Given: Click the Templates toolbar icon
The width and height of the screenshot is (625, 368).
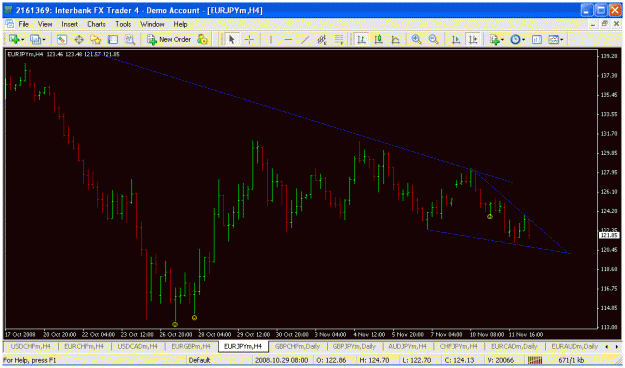Looking at the screenshot, I should [554, 39].
